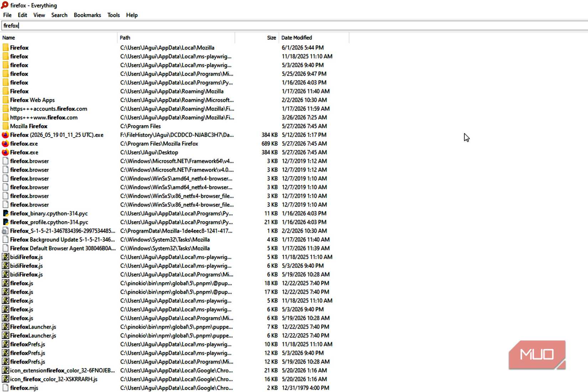Viewport: 588px width, 392px height.
Task: Click Python icon of firefox_profile.cpython-314.pyc
Action: click(5, 222)
